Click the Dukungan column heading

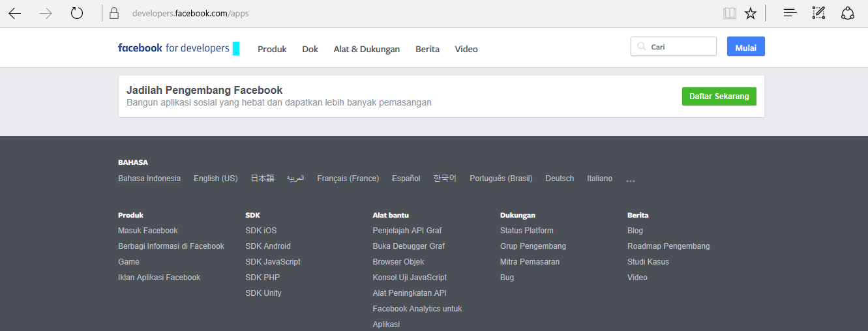518,215
